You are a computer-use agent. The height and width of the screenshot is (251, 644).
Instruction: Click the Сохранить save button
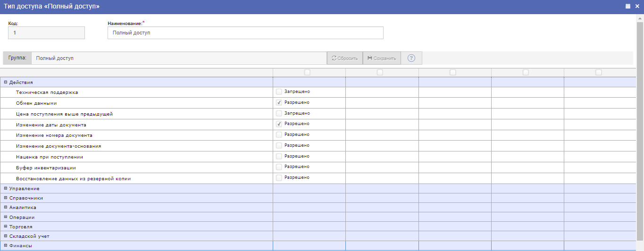tap(382, 58)
